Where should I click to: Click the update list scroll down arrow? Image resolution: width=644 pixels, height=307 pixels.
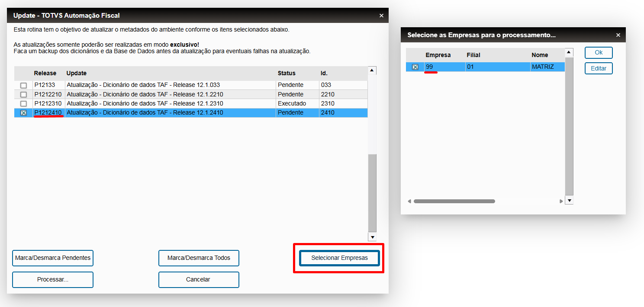(x=372, y=237)
